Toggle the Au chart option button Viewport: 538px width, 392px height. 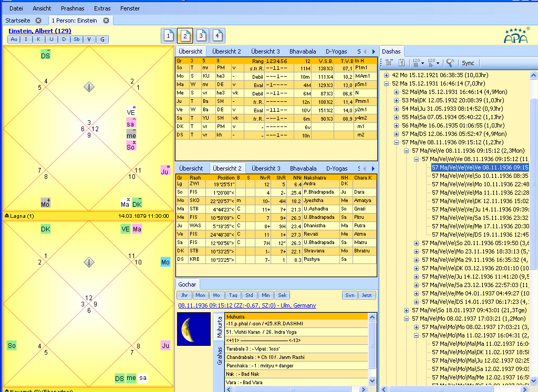(x=14, y=39)
